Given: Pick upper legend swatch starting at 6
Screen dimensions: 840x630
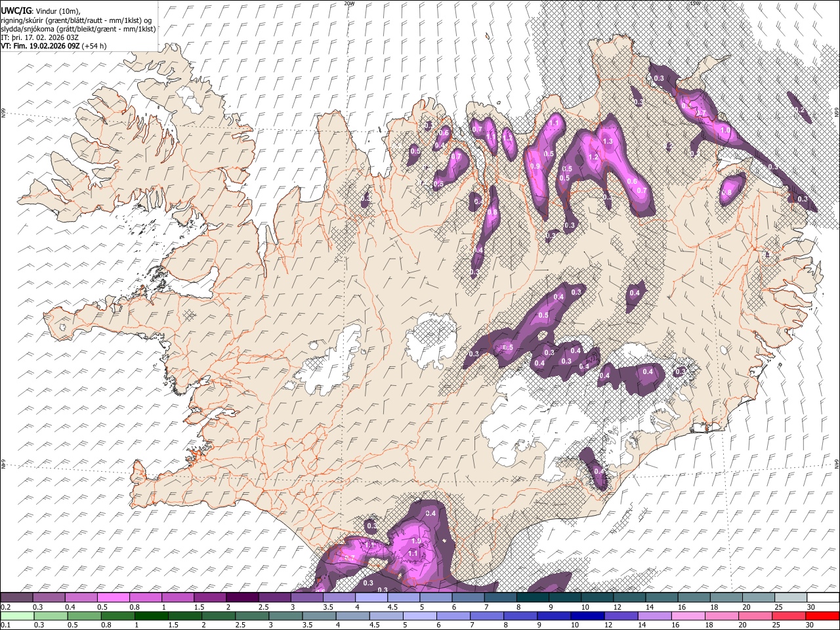Looking at the screenshot, I should (468, 598).
